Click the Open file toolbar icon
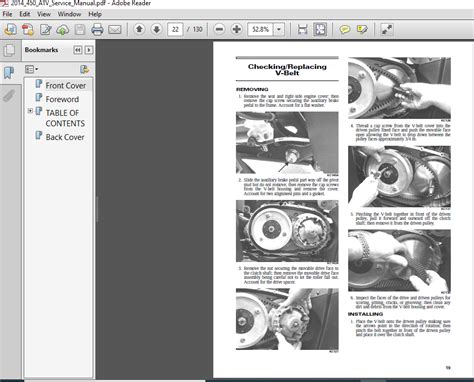Image resolution: width=474 pixels, height=382 pixels. [x=10, y=30]
